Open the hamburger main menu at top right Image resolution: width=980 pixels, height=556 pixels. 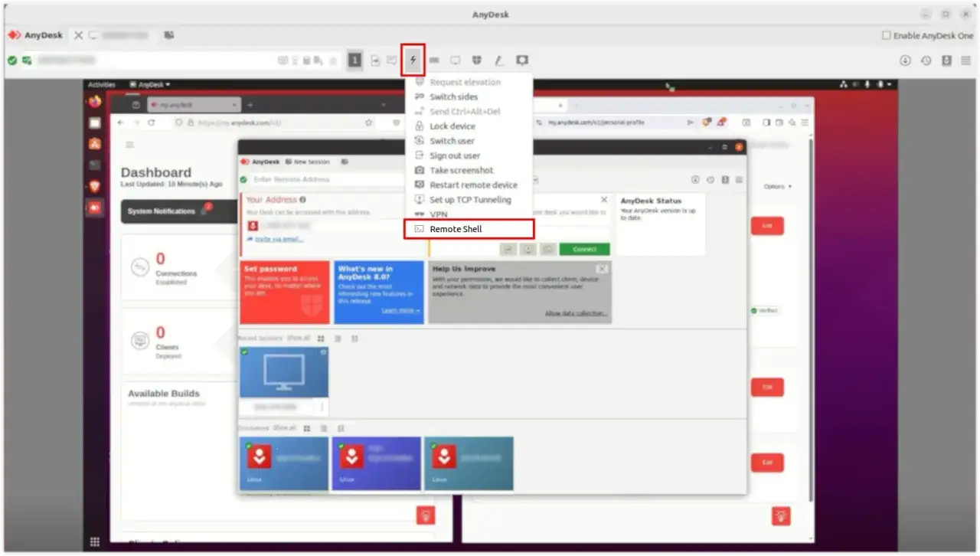(966, 61)
